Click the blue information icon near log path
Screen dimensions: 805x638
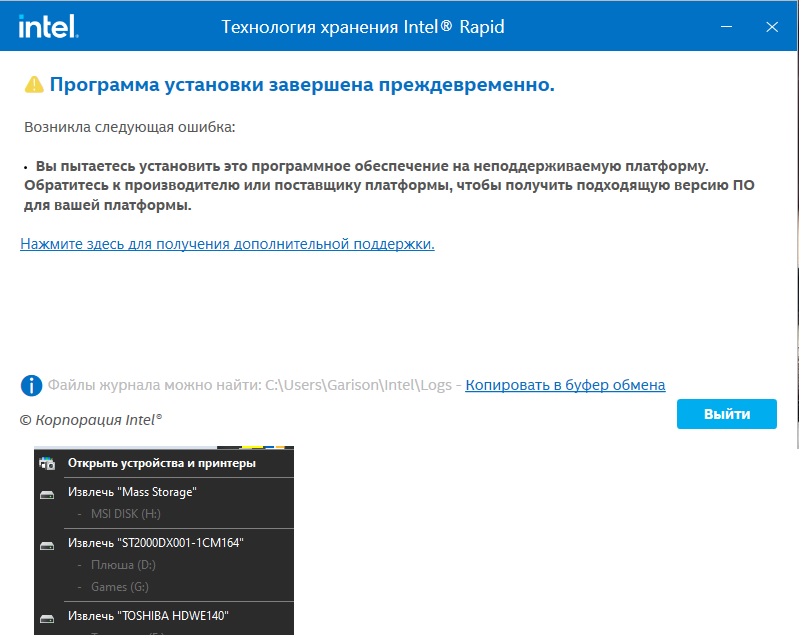point(31,385)
